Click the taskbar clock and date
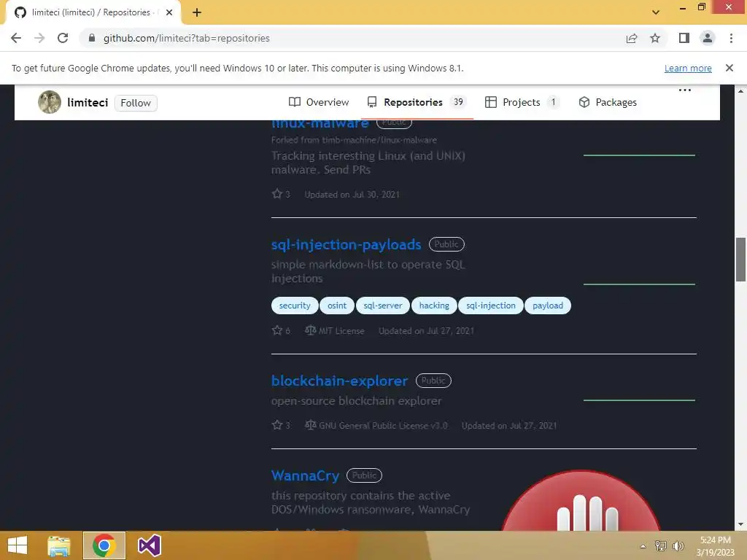Screen dimensions: 747x560 coord(715,546)
